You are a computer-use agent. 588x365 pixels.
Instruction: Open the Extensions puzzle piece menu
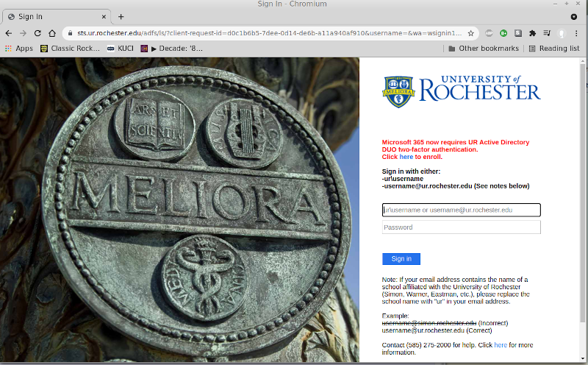pyautogui.click(x=532, y=33)
